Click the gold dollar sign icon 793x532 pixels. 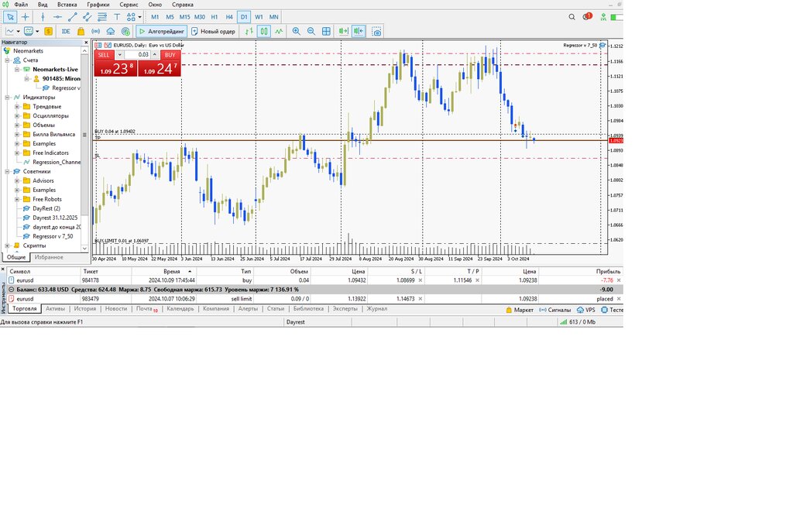(48, 31)
